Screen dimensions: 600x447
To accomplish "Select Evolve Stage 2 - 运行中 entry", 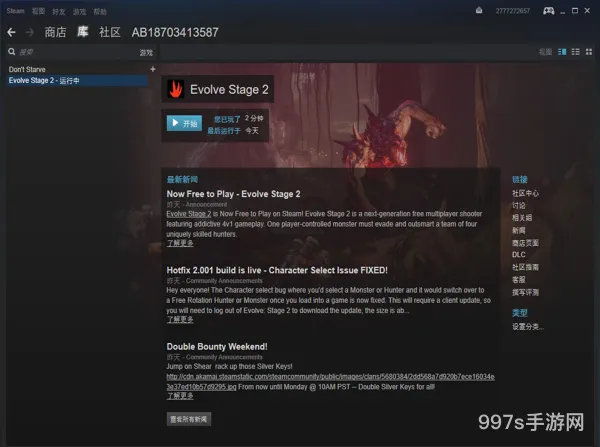I will (x=77, y=80).
